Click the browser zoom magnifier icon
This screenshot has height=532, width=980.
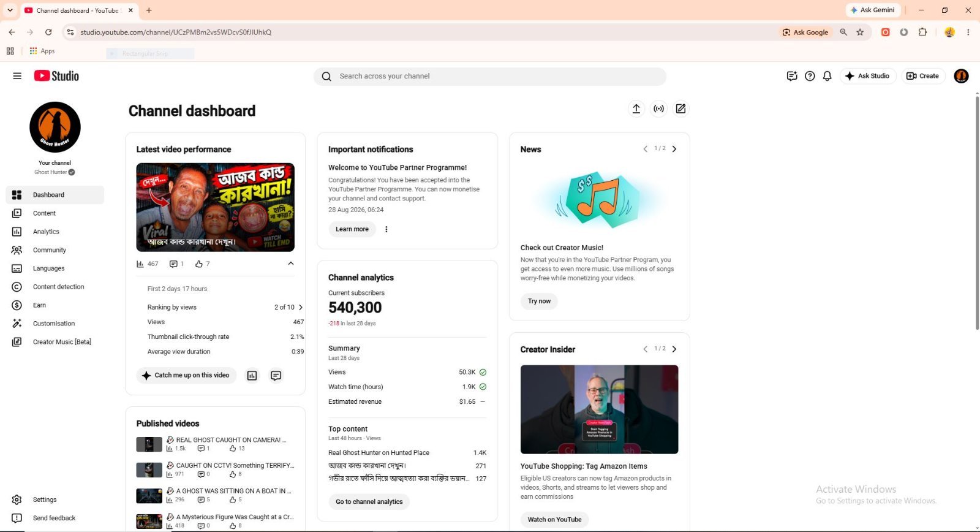(843, 32)
